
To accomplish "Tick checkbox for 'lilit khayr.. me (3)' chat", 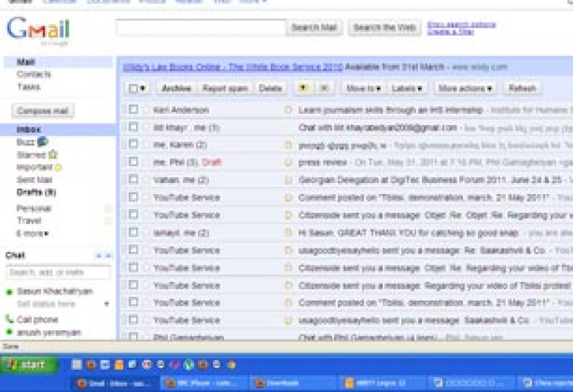I will (133, 126).
